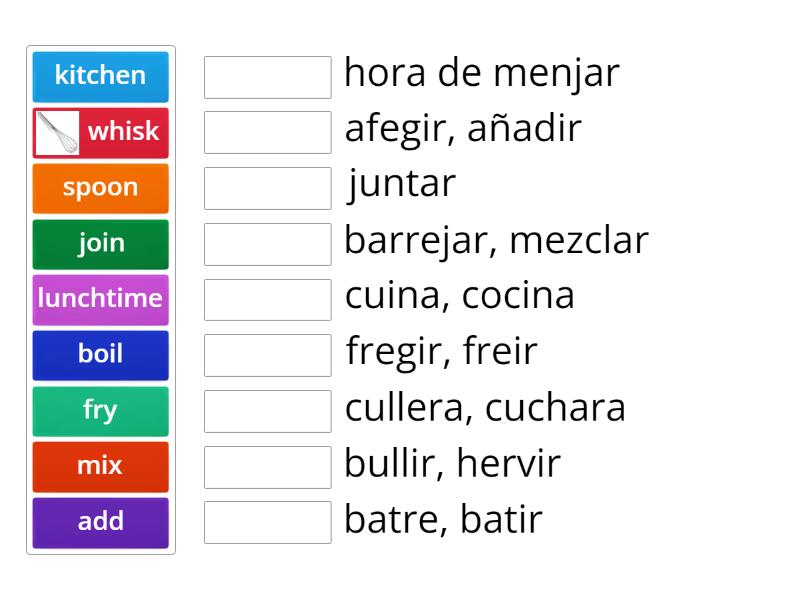Image resolution: width=800 pixels, height=600 pixels.
Task: Select the violet 'add' tile
Action: (100, 522)
